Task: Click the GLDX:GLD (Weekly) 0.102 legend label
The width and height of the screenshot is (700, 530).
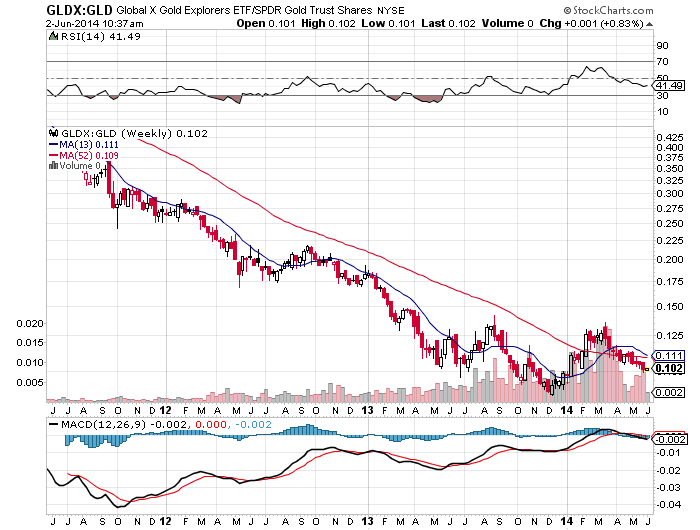Action: coord(134,134)
